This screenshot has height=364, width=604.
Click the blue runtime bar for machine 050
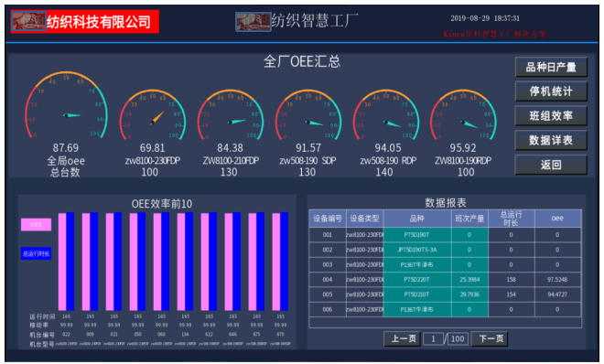(142, 262)
